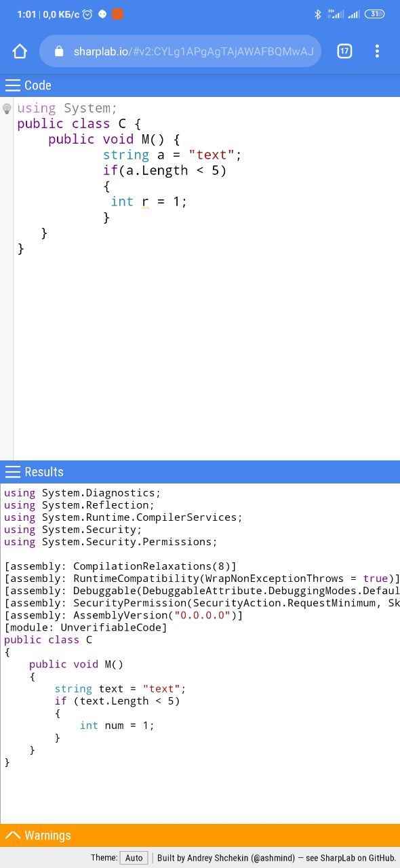The image size is (400, 868).
Task: Click the CompilationRelaxations(8) assembly line
Action: [121, 566]
